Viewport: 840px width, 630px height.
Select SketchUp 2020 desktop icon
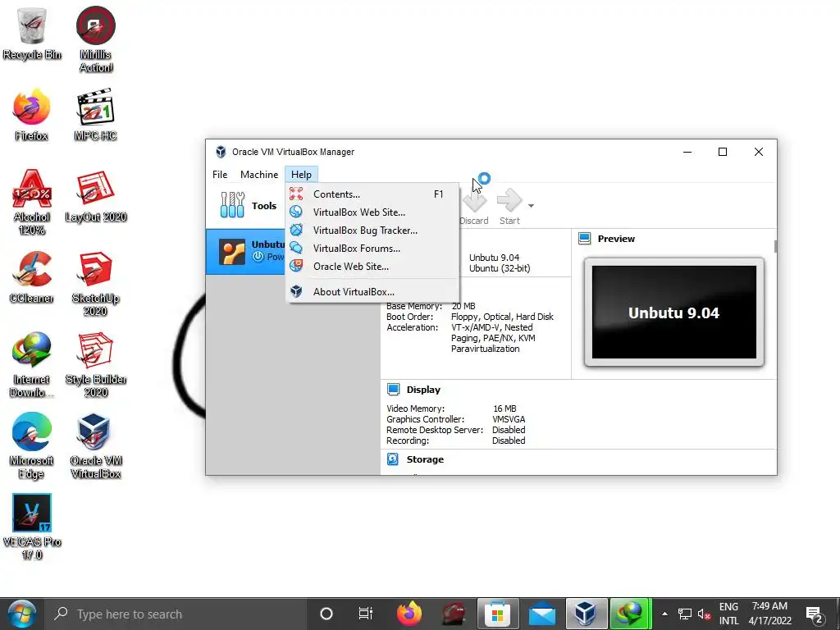tap(95, 283)
